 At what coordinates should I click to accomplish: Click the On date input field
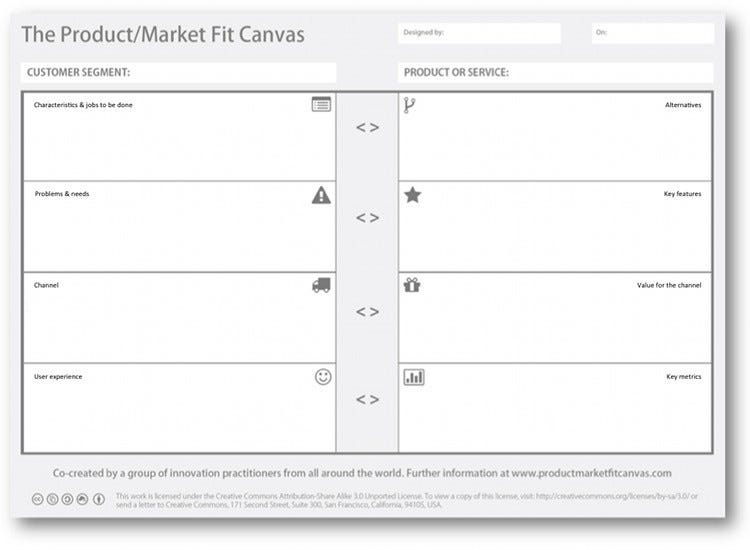(652, 33)
